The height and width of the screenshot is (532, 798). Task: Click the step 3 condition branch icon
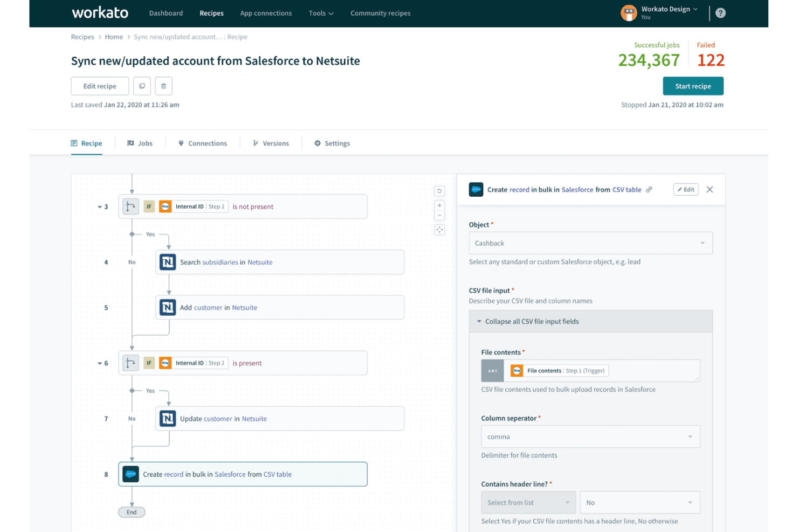[130, 206]
